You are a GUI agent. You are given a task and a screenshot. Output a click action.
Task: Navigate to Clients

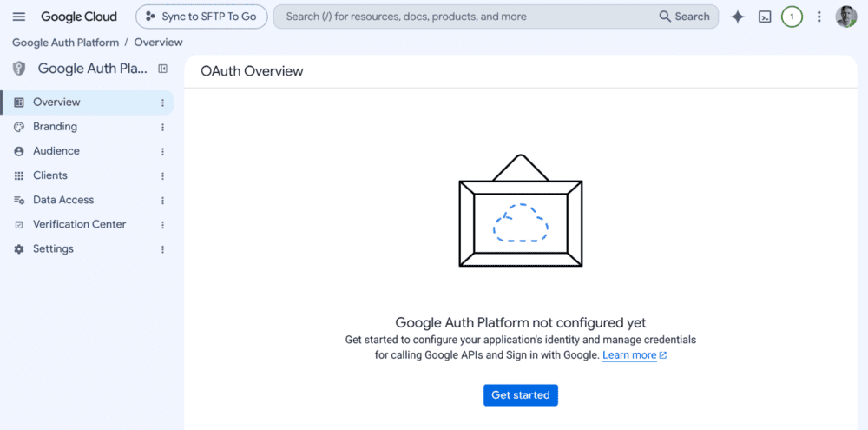click(x=87, y=175)
